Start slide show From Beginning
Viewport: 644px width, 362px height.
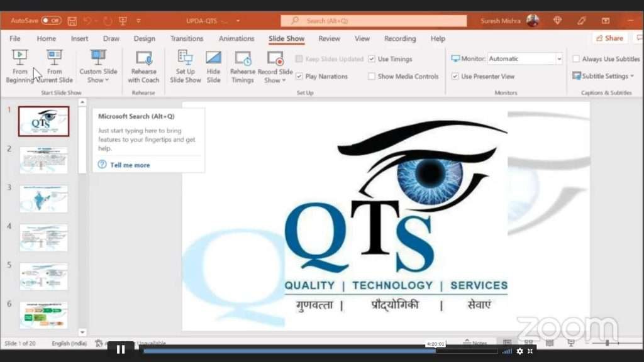click(19, 66)
